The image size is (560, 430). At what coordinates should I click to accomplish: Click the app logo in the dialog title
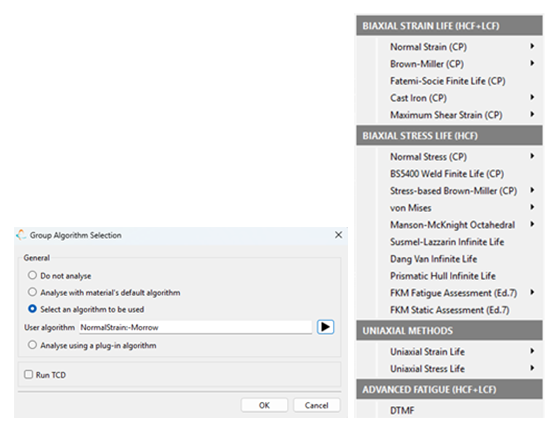[21, 235]
